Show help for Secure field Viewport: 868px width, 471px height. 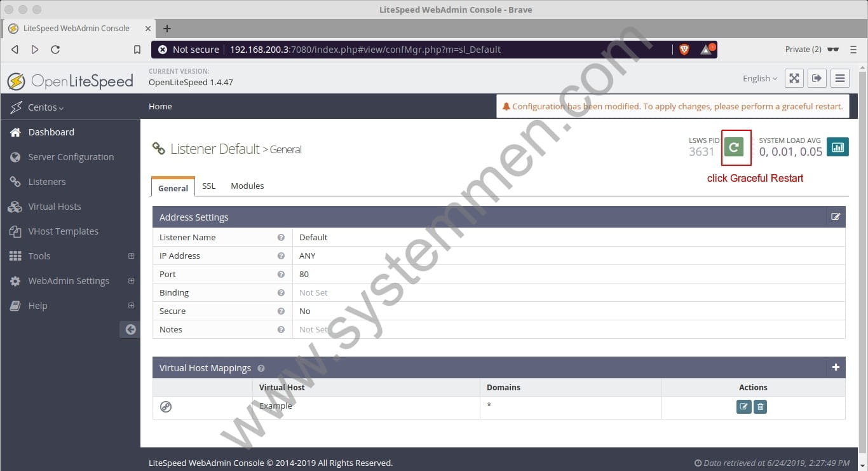click(x=281, y=311)
